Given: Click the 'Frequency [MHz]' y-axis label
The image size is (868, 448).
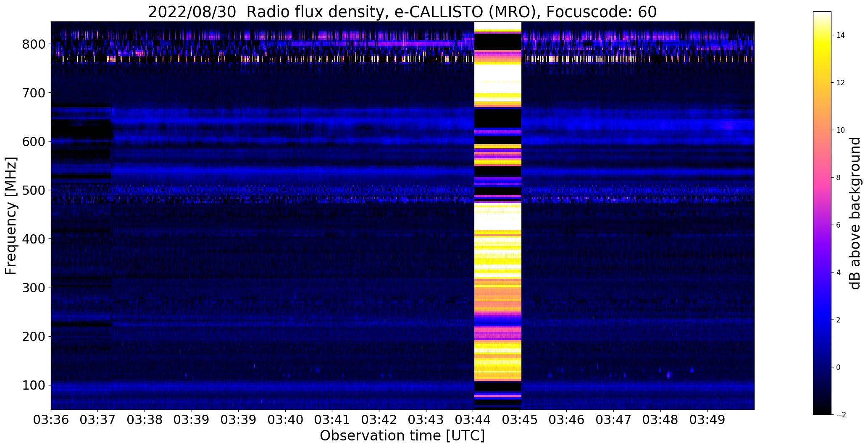Looking at the screenshot, I should pyautogui.click(x=11, y=216).
